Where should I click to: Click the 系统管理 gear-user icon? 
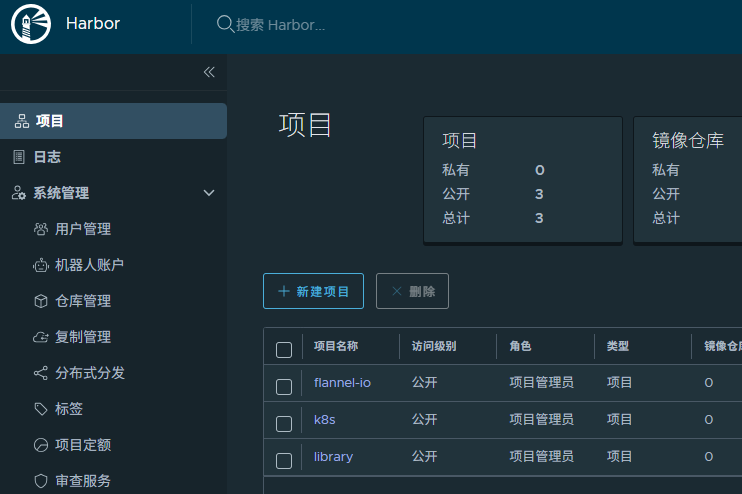[x=19, y=193]
